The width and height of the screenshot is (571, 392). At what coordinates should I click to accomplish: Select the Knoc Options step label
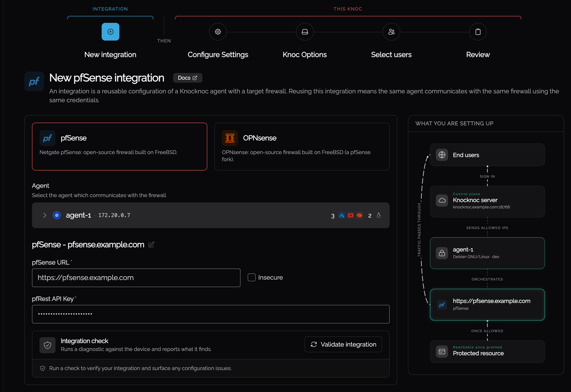(305, 55)
